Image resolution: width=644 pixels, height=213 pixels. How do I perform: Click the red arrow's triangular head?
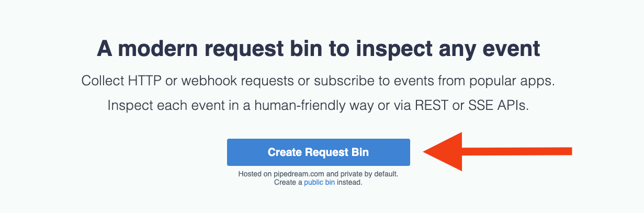443,152
